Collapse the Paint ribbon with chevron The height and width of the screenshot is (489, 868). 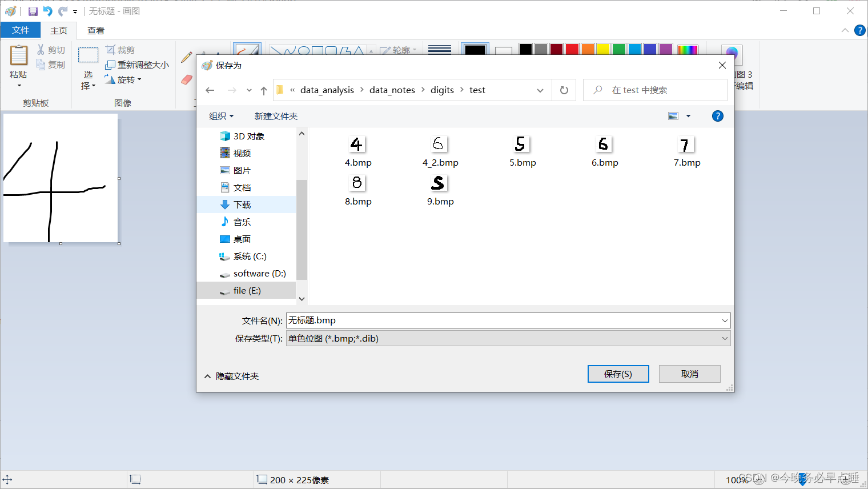point(845,30)
